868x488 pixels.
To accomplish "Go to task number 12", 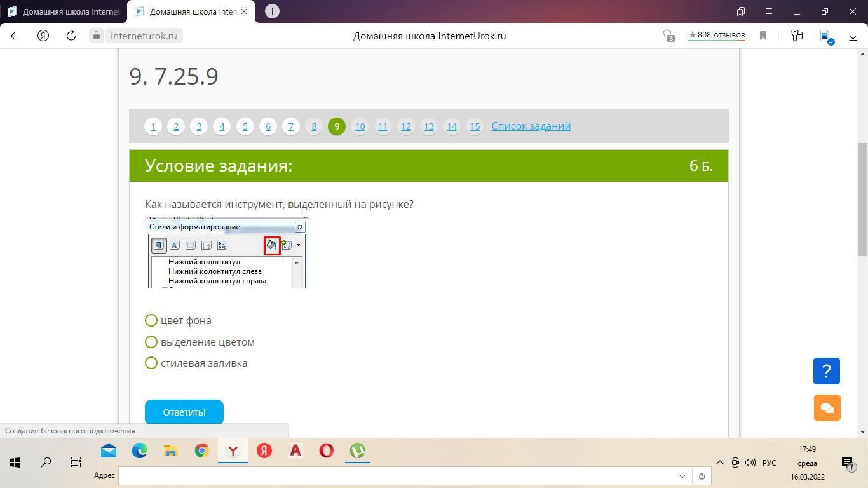I will pyautogui.click(x=405, y=126).
